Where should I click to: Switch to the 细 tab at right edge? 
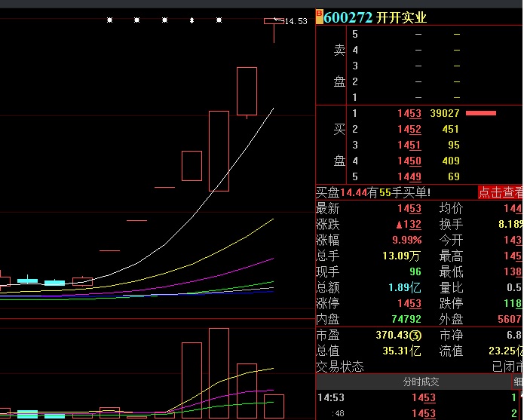click(516, 382)
